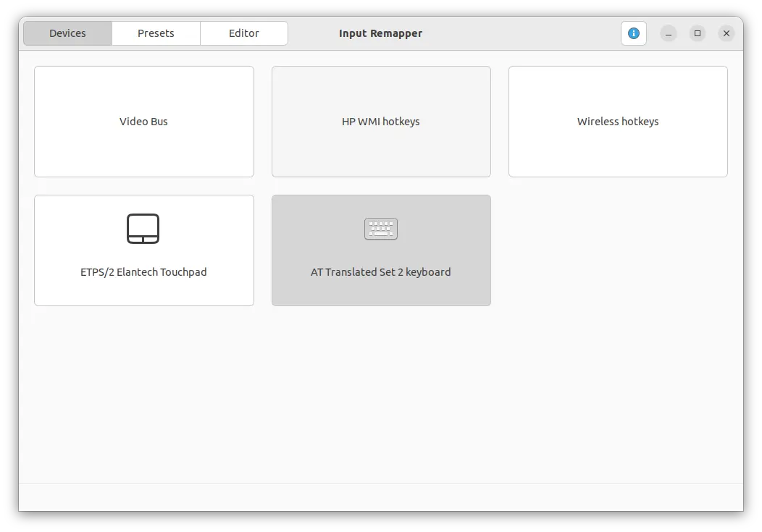Open the Editor tab
The image size is (762, 532).
244,33
